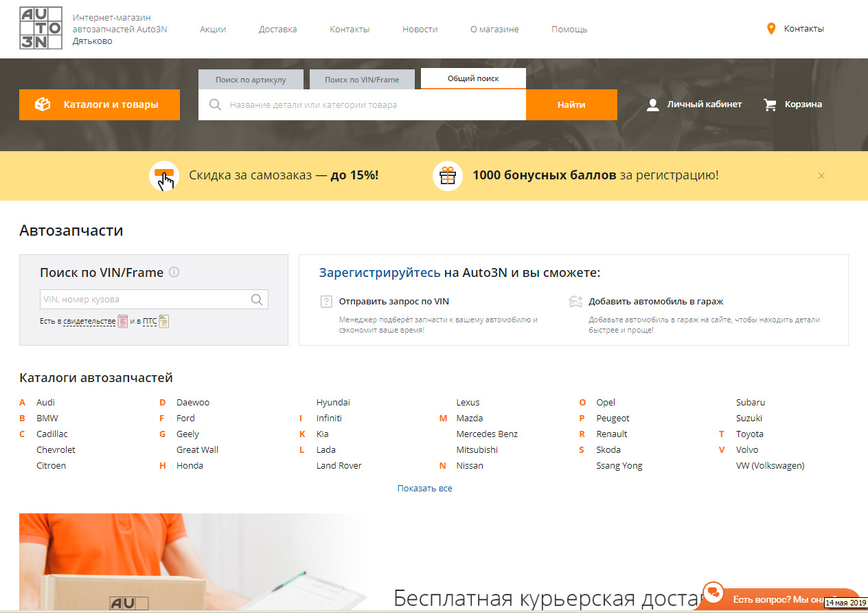
Task: Open the Land Rover catalog link
Action: [x=339, y=465]
